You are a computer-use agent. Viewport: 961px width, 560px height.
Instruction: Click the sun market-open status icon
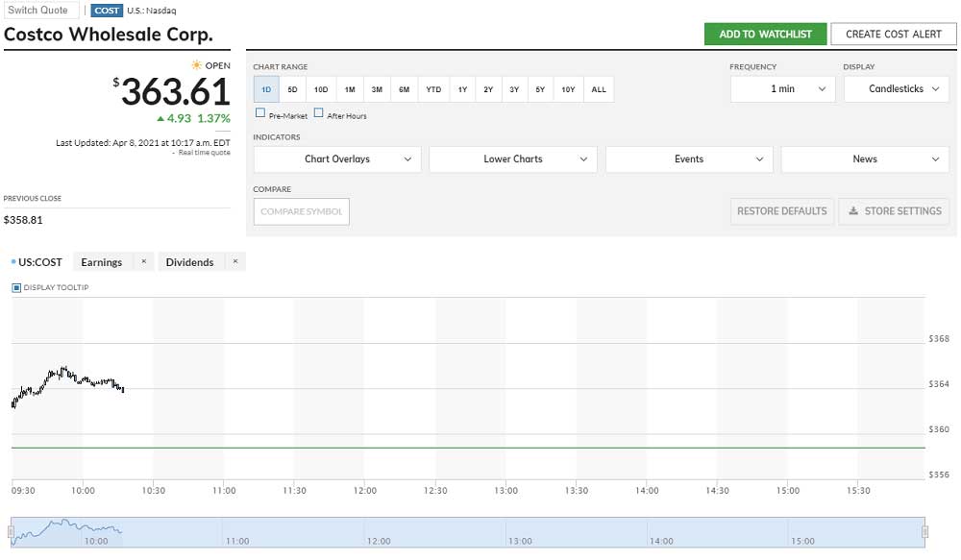(x=196, y=65)
